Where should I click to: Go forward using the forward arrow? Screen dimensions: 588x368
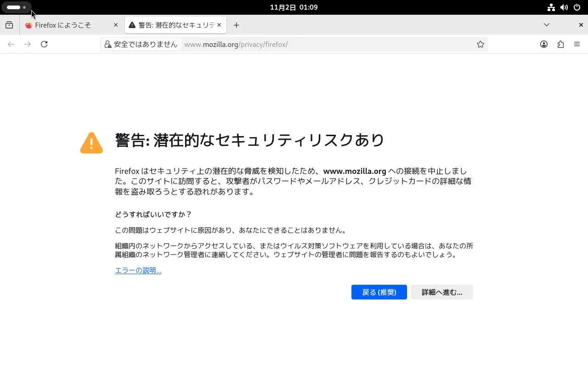[x=28, y=44]
